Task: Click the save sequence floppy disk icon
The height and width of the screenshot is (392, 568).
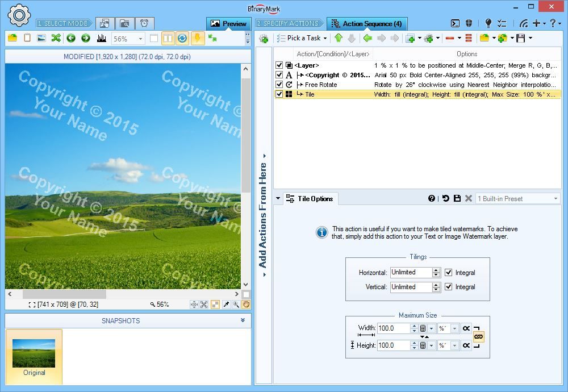Action: [x=520, y=38]
